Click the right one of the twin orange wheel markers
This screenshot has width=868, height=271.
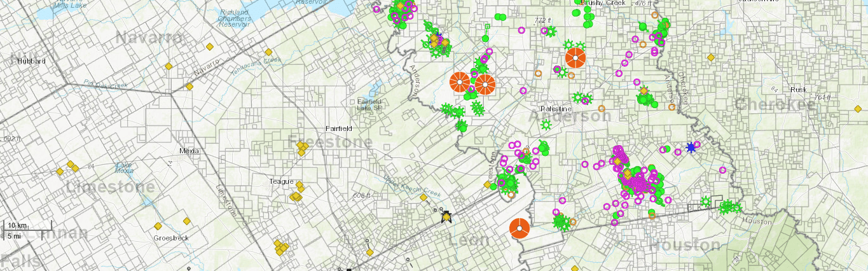click(x=485, y=85)
